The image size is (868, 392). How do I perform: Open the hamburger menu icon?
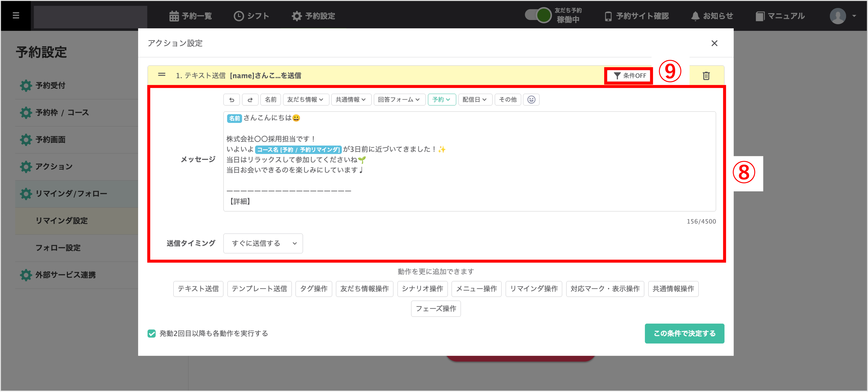(16, 15)
